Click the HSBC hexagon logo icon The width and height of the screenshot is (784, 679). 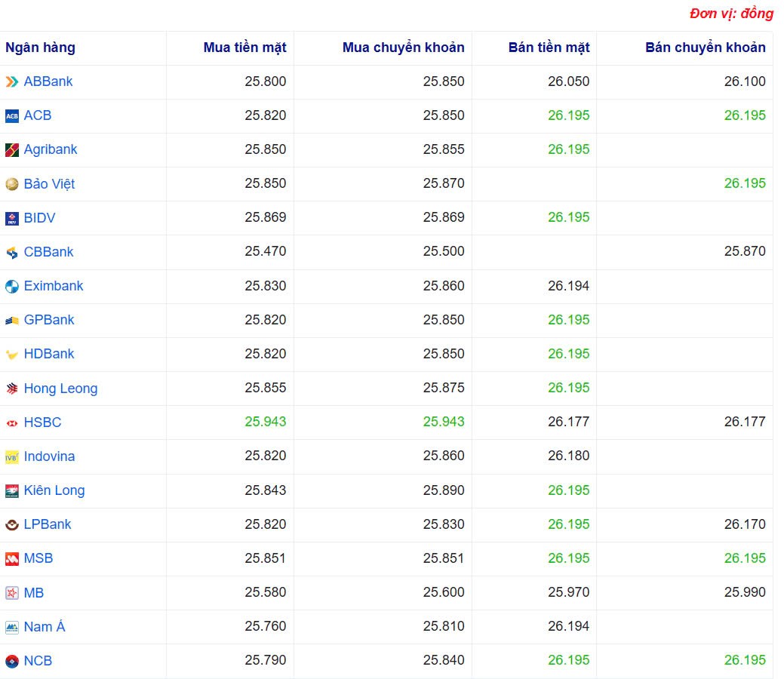point(11,422)
